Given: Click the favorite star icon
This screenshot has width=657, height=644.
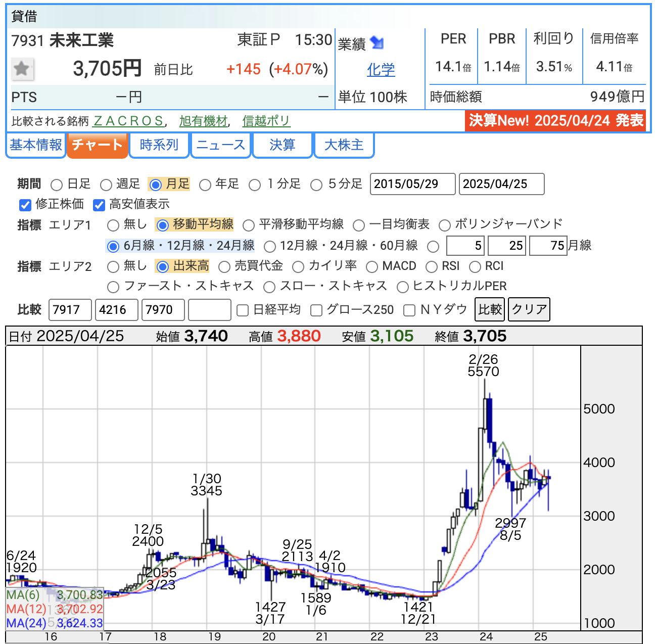Looking at the screenshot, I should 23,69.
